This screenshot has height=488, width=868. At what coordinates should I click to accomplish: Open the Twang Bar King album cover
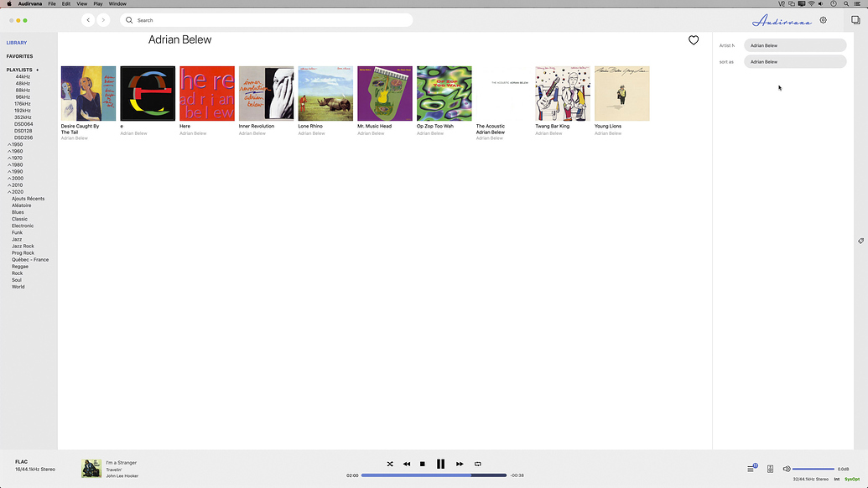tap(563, 94)
